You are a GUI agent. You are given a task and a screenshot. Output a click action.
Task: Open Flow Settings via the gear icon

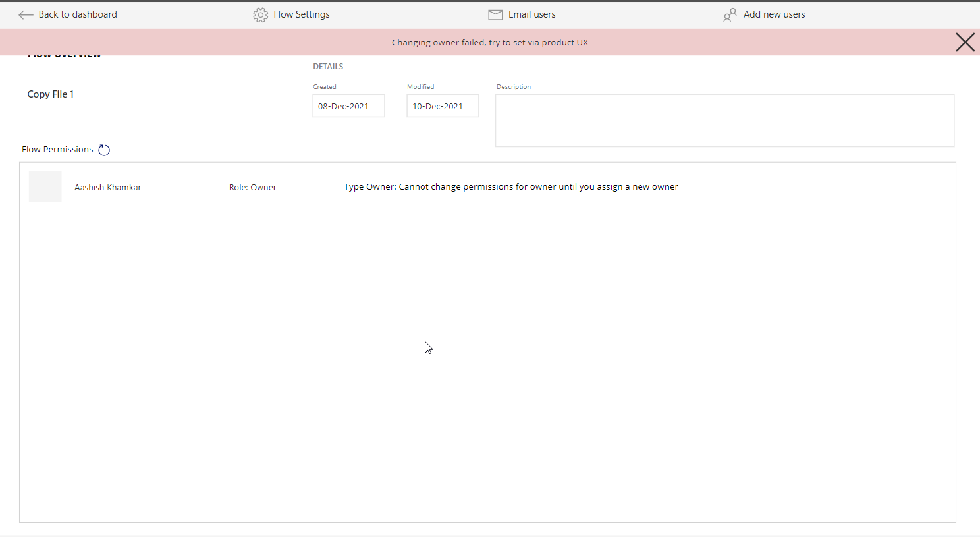pos(261,14)
